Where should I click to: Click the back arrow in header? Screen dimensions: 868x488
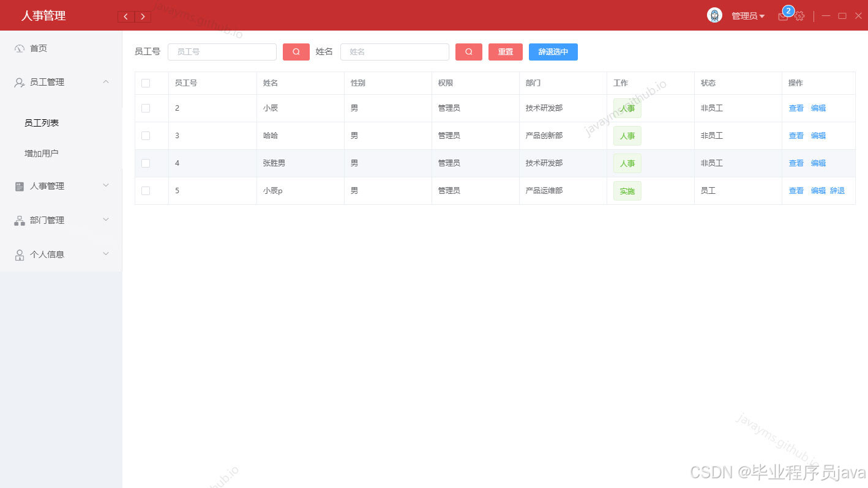point(126,17)
